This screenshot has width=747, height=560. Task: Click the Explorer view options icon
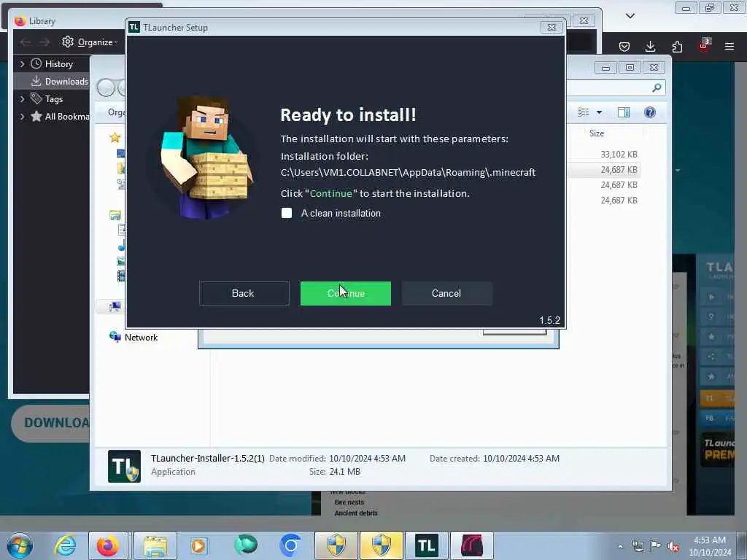(584, 112)
